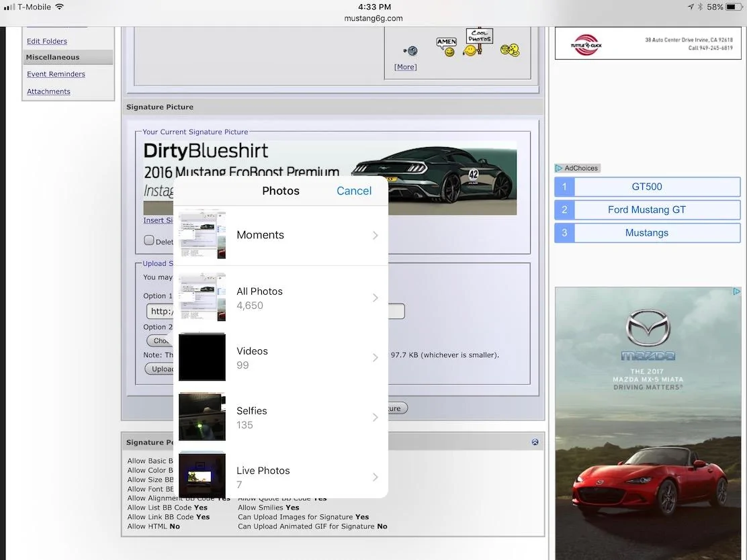Screen dimensions: 747x560
Task: Open the Videos album
Action: [x=281, y=358]
